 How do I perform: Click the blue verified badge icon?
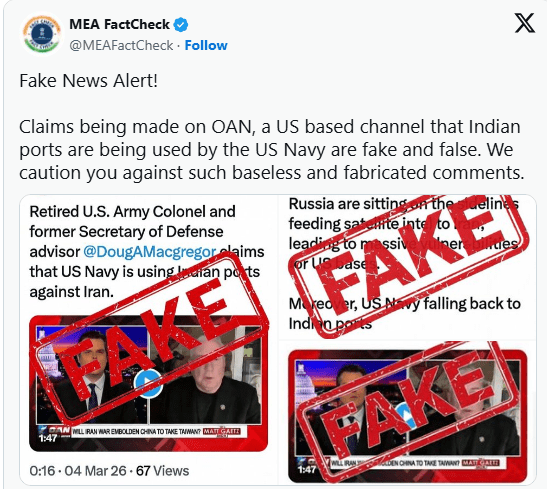tap(181, 25)
